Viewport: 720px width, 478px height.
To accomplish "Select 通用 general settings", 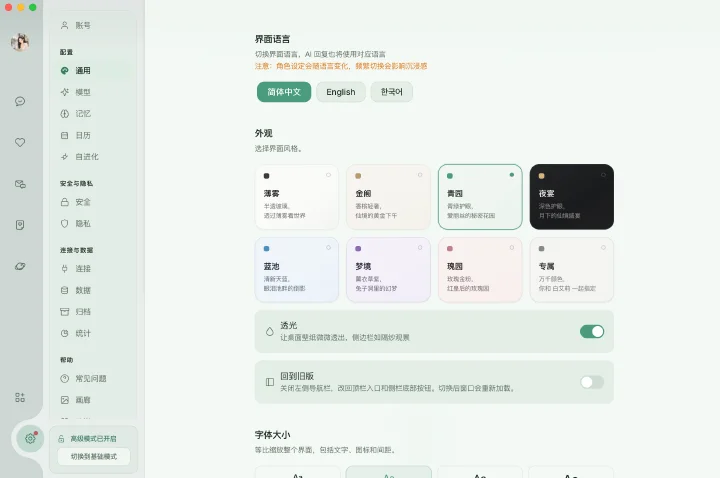I will point(94,71).
